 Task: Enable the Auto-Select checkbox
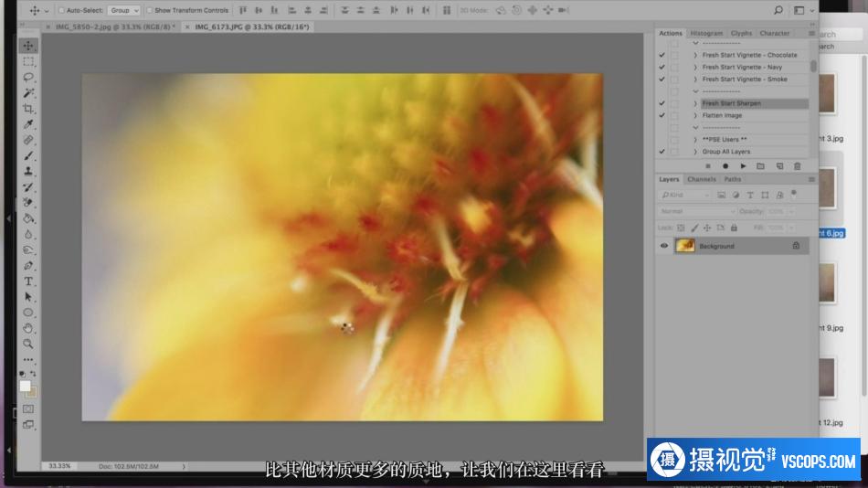point(61,10)
